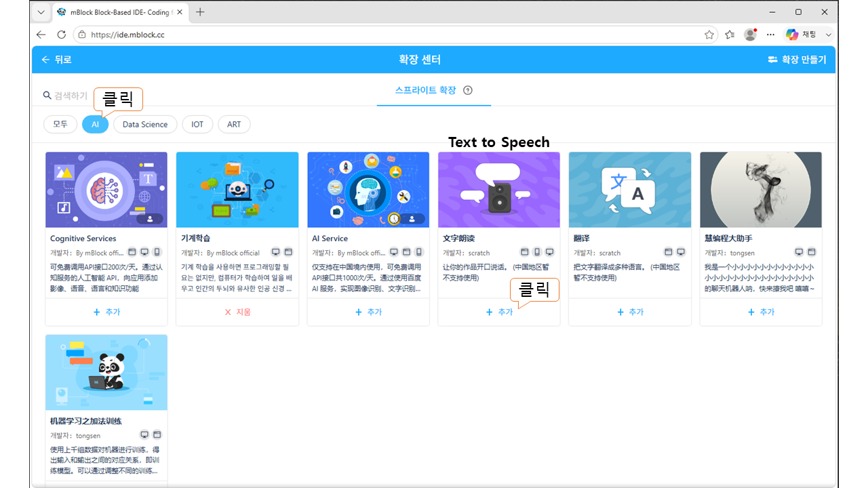
Task: Open the 기계학습 extension thumbnail
Action: coord(237,190)
